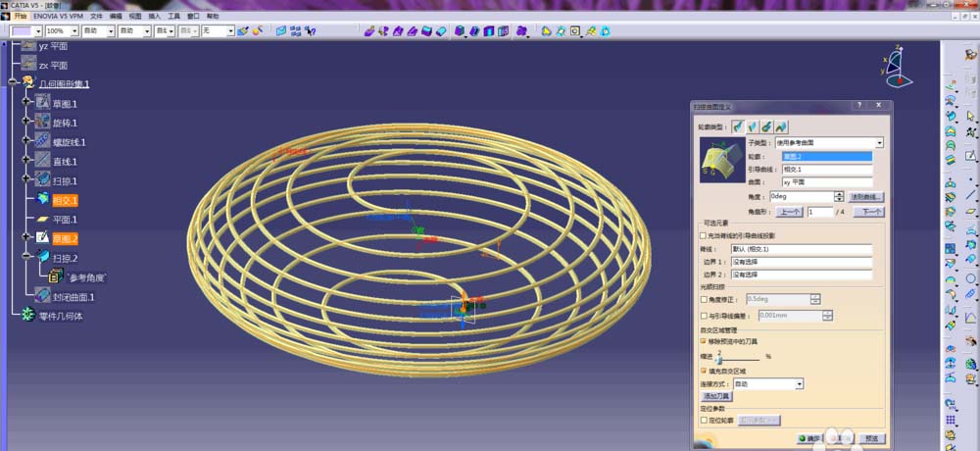Screen dimensions: 980x451
Task: Adjust the 缩进 percentage slider handle
Action: (719, 359)
